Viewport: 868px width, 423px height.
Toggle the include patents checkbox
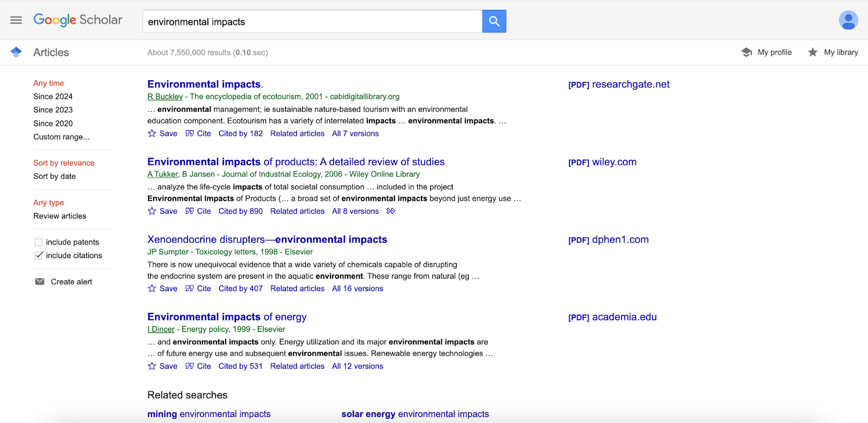(39, 242)
